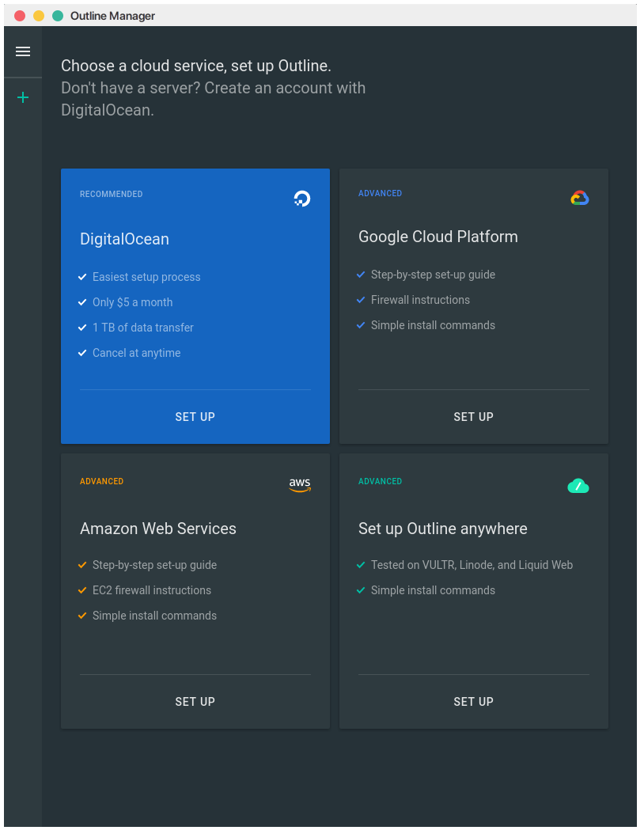Click the green Outline cloud icon

click(578, 486)
